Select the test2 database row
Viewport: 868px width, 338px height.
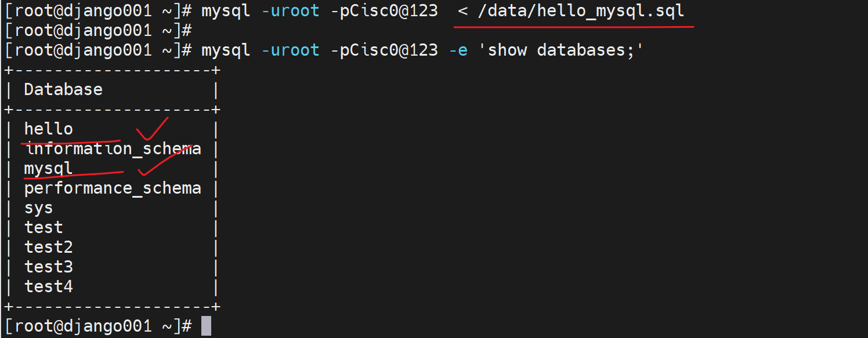[48, 248]
